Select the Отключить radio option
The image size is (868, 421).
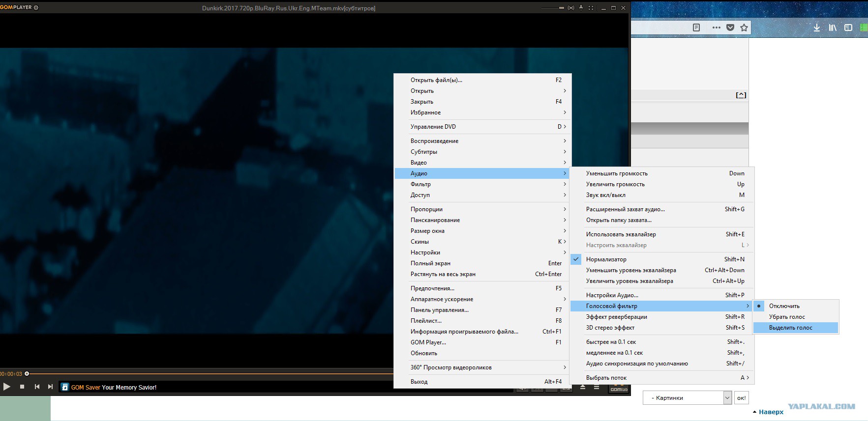pyautogui.click(x=784, y=306)
